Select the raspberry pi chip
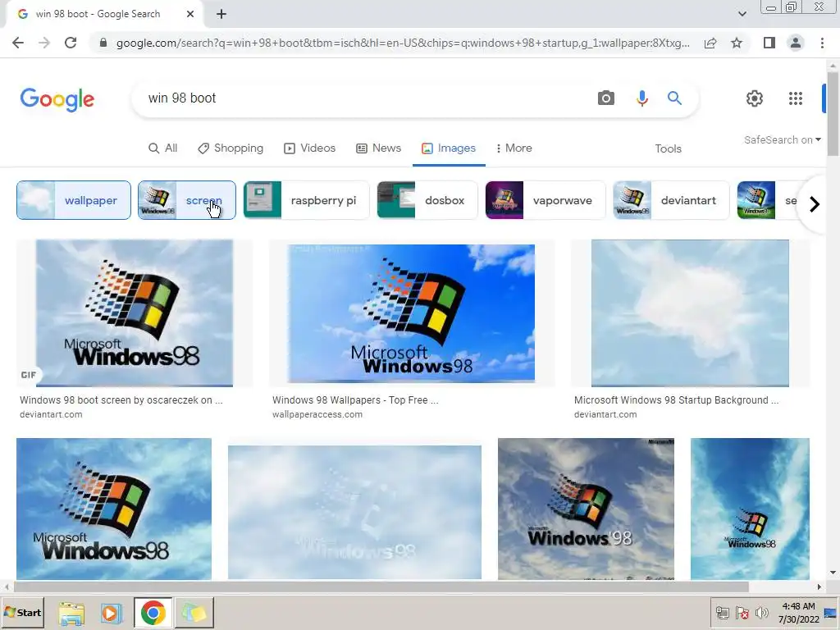 tap(306, 200)
